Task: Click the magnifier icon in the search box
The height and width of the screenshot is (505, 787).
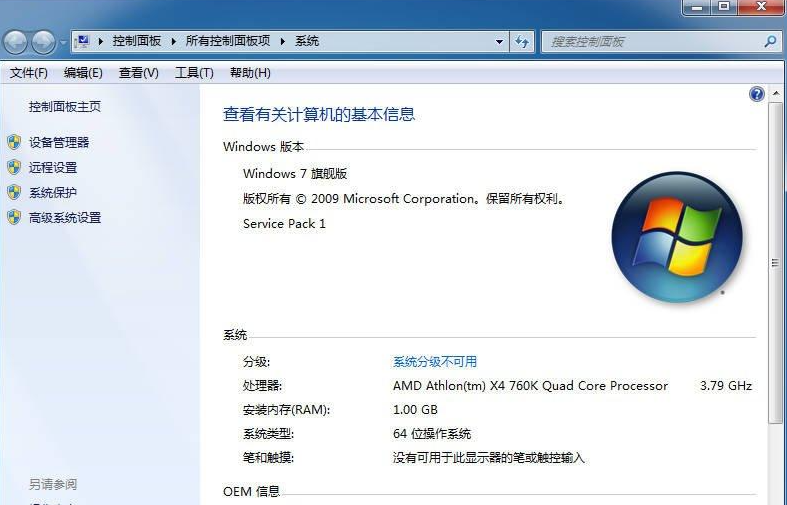Action: (x=770, y=42)
